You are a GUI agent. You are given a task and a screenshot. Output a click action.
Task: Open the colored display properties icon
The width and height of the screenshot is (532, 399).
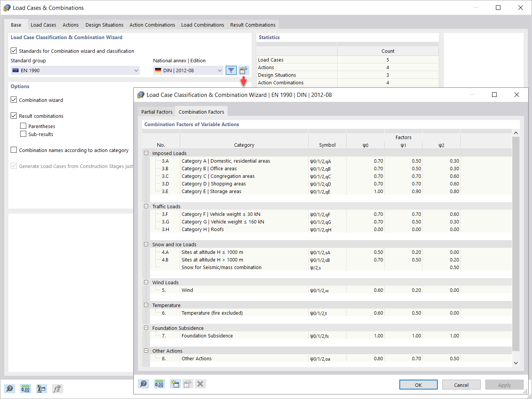(41, 388)
